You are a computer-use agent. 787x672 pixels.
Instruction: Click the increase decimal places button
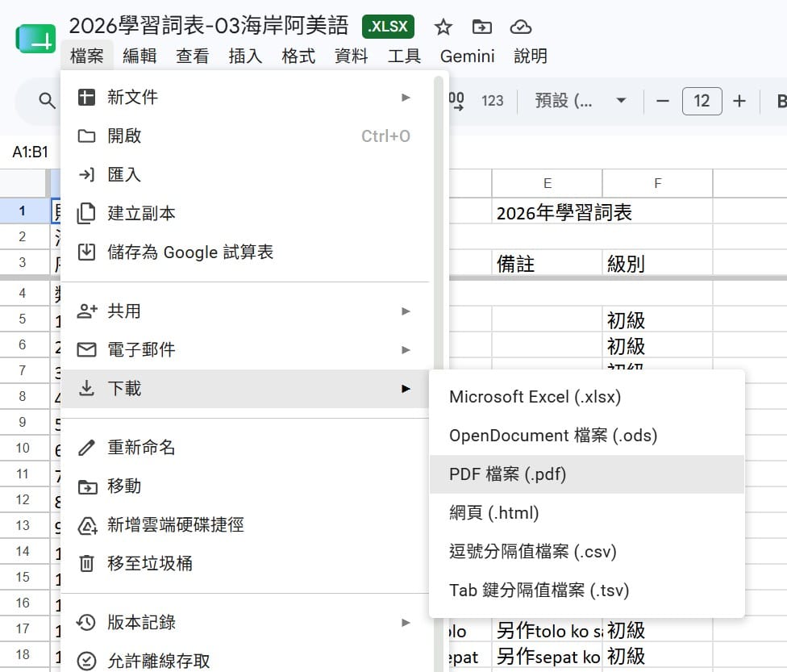[x=456, y=101]
